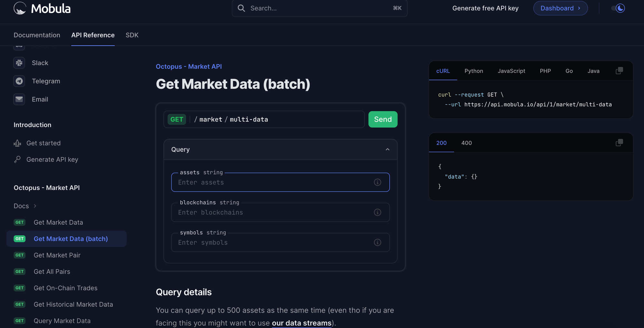Open the Email contact link
The width and height of the screenshot is (644, 328).
click(40, 99)
